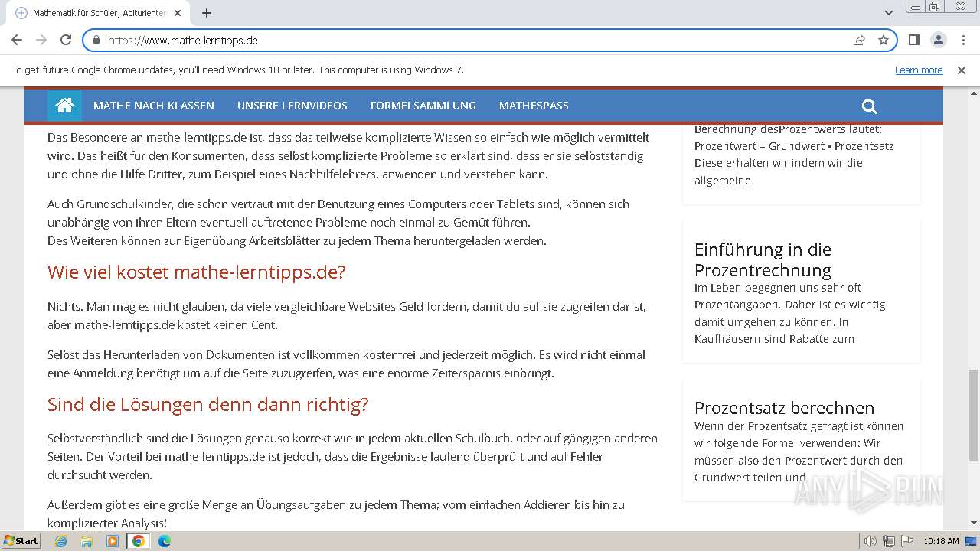This screenshot has width=980, height=551.
Task: Open the Chrome three-dot menu
Action: point(963,40)
